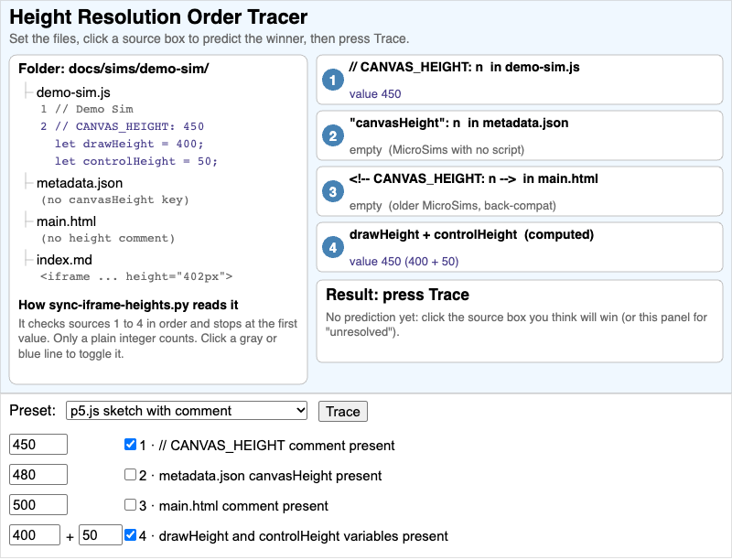Toggle the let controlHeight = 50 line
This screenshot has width=732, height=560.
coord(135,161)
